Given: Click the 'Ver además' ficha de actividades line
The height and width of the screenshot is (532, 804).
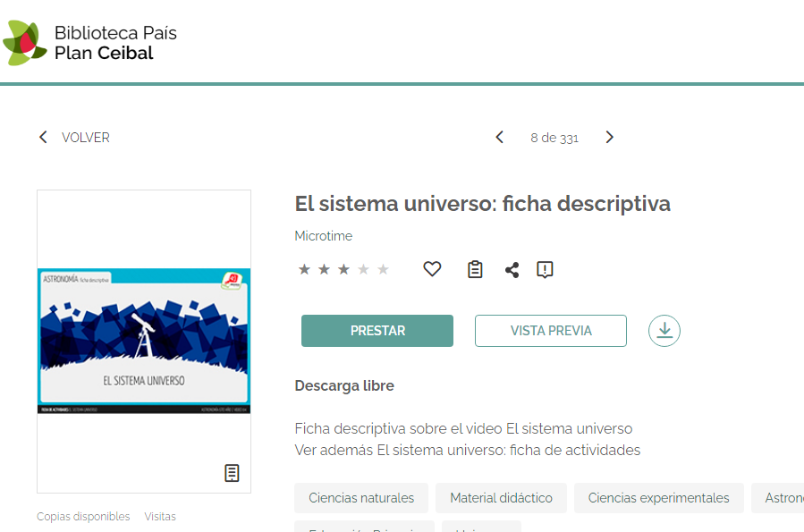Looking at the screenshot, I should pyautogui.click(x=468, y=450).
